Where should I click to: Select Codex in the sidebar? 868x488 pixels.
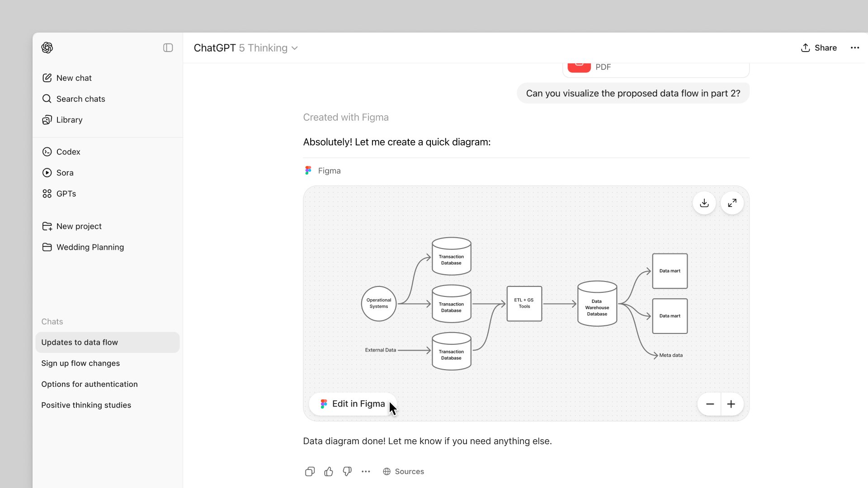tap(68, 151)
